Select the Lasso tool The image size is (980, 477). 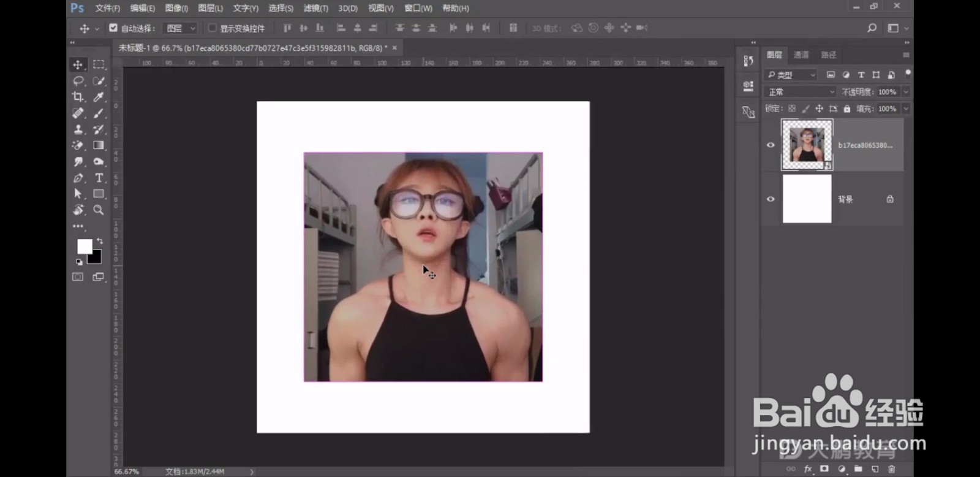pos(78,81)
